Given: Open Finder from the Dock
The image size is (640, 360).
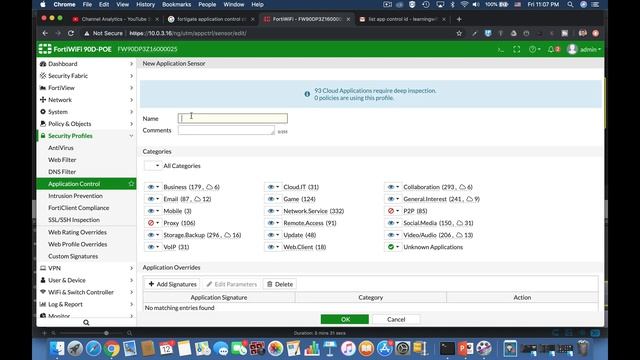Looking at the screenshot, I should pos(57,349).
